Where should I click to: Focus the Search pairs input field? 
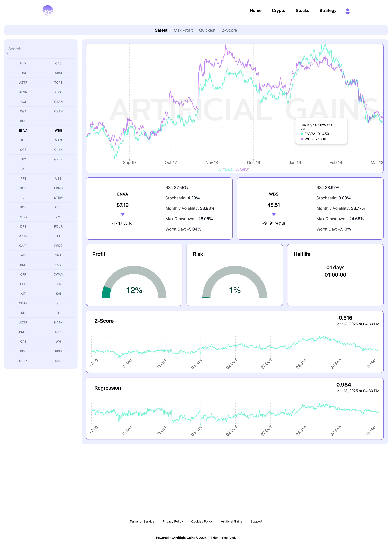click(41, 49)
